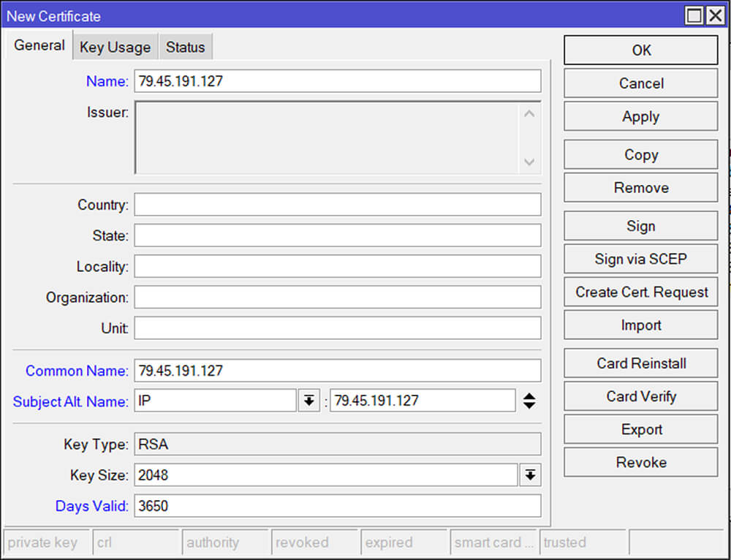Open the Key Usage tab
The width and height of the screenshot is (731, 560).
115,47
